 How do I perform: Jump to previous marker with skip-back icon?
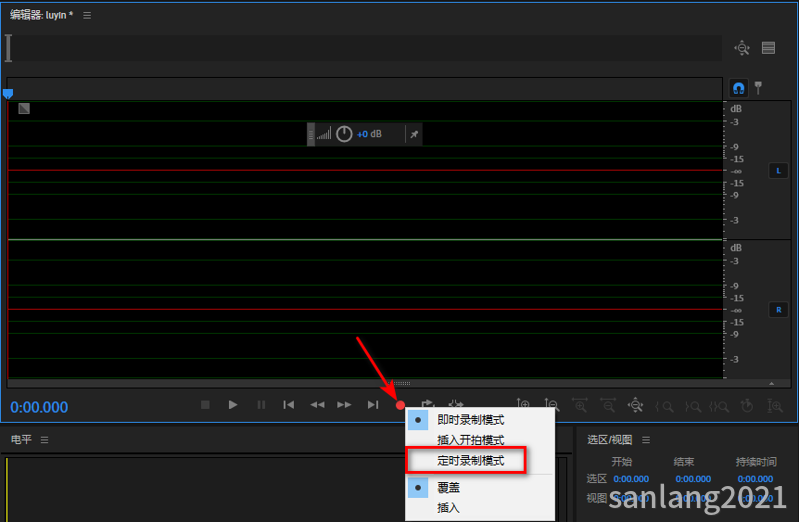[x=288, y=405]
